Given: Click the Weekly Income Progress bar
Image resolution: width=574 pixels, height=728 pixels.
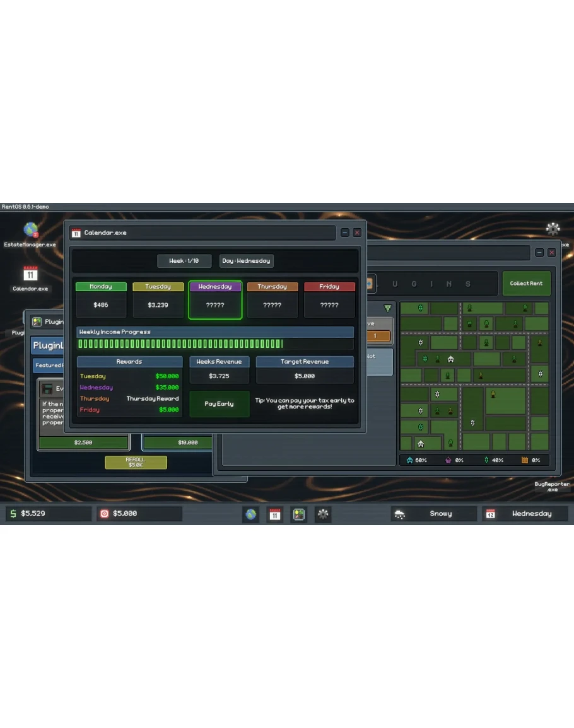Looking at the screenshot, I should [x=214, y=344].
